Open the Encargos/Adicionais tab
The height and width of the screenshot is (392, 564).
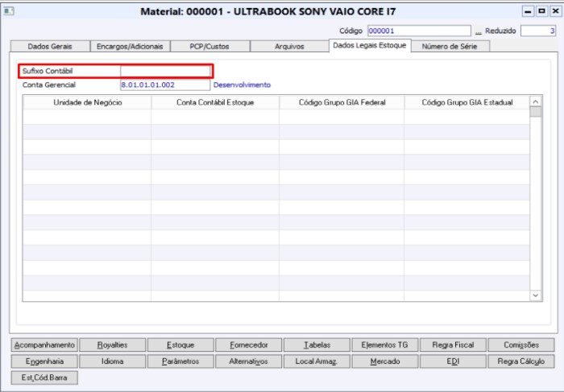pyautogui.click(x=130, y=47)
